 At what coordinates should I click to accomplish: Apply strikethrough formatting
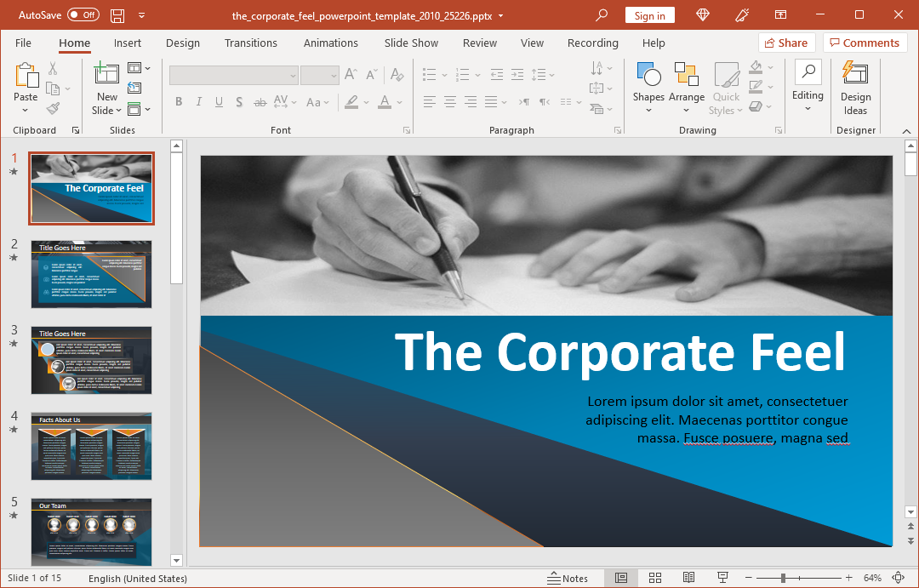260,101
